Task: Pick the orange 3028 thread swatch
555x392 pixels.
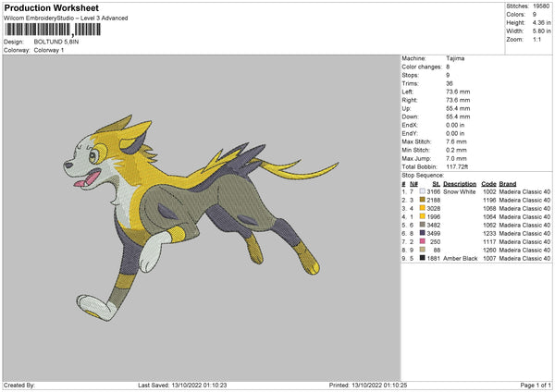Action: (423, 208)
